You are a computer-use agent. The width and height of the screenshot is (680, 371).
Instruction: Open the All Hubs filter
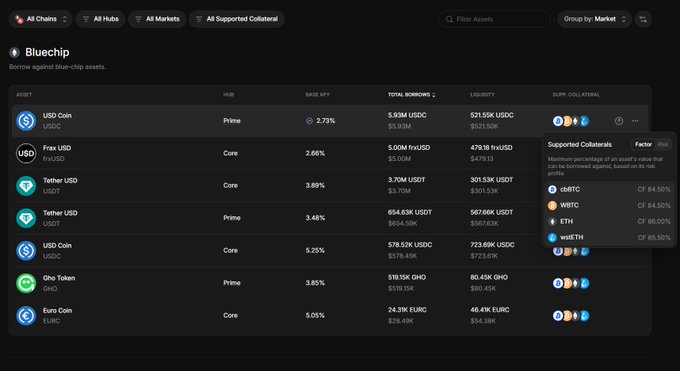[x=101, y=19]
